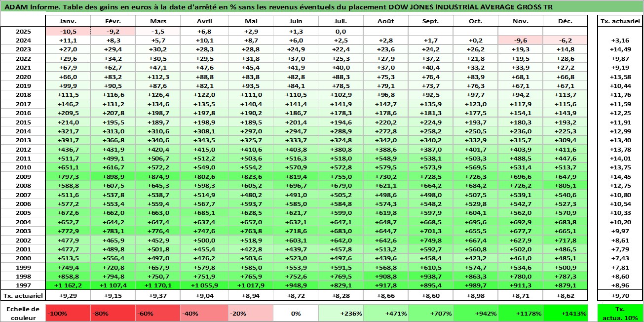
Task: Select the 'Déc.' column header
Action: pyautogui.click(x=566, y=21)
